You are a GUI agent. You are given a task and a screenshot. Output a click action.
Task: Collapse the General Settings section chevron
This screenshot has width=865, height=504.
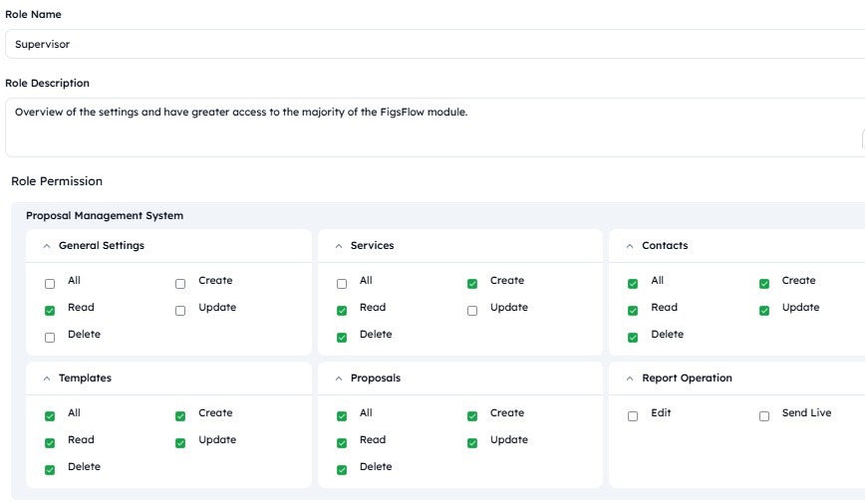coord(47,246)
